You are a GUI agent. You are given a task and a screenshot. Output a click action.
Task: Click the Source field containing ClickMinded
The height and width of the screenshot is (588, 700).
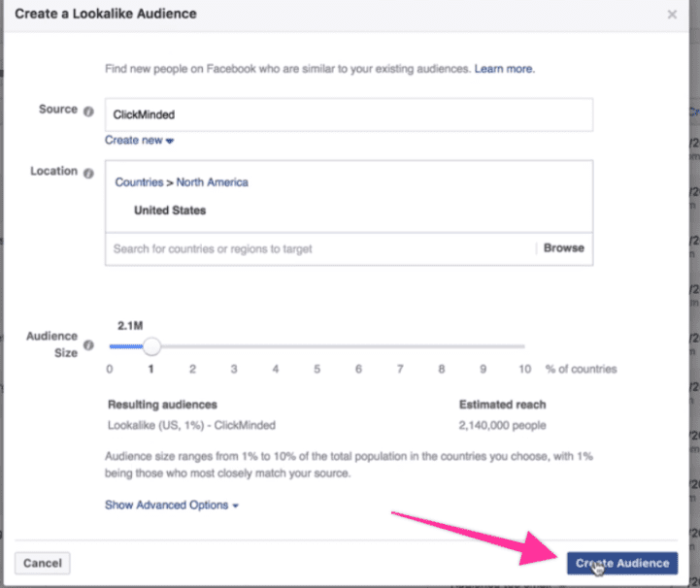click(x=350, y=114)
